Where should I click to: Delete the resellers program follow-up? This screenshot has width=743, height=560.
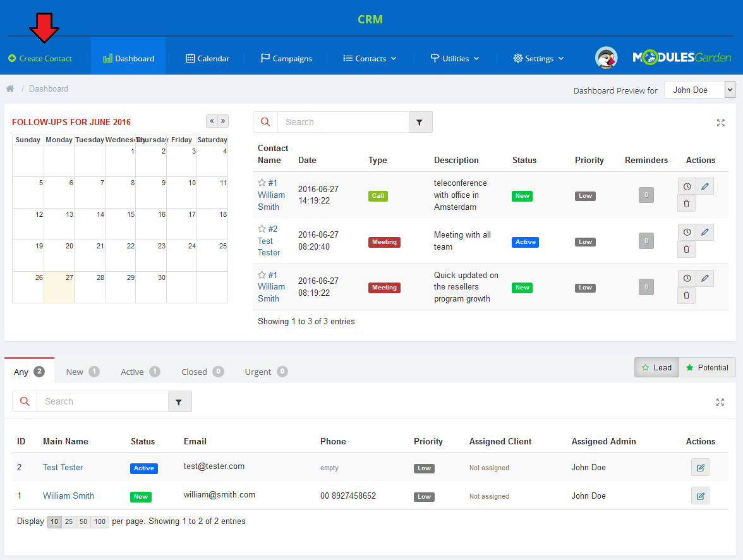point(687,295)
